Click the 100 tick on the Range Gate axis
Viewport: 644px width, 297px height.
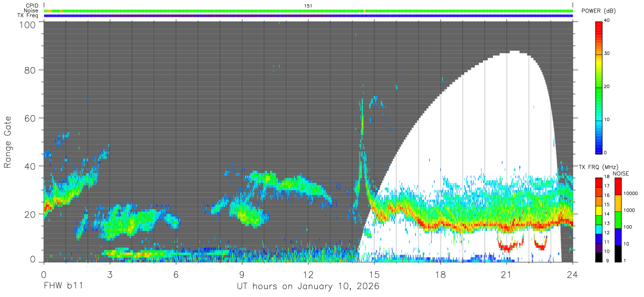26,24
